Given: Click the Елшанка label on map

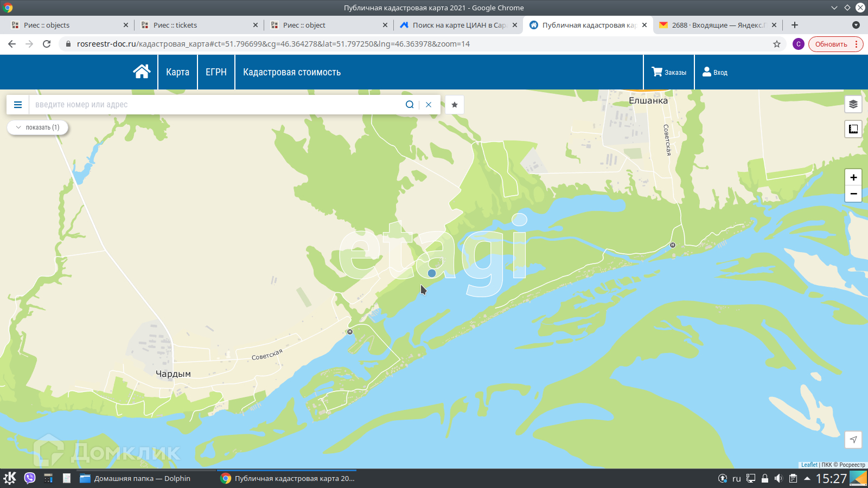Looking at the screenshot, I should tap(648, 100).
